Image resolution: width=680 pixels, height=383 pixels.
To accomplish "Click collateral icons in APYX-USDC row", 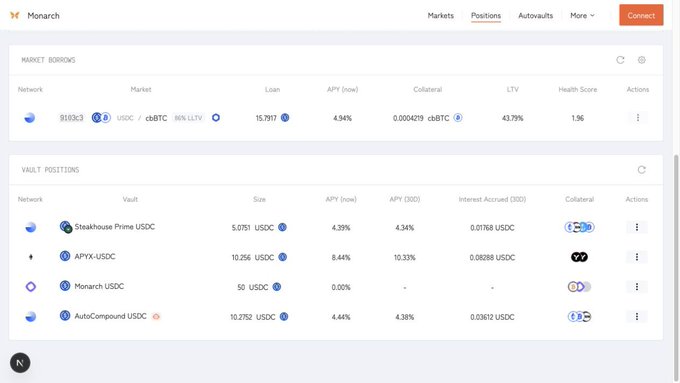I will coord(579,257).
